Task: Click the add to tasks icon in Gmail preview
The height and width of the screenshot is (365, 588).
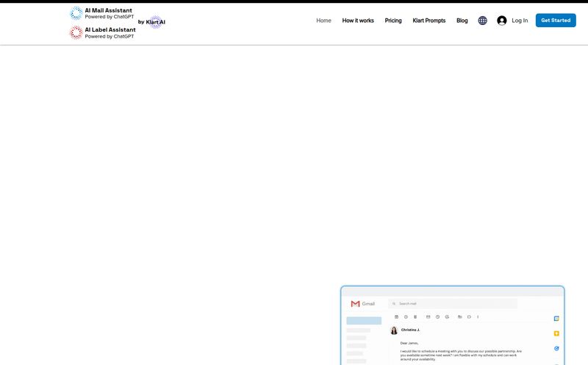Action: coord(447,317)
